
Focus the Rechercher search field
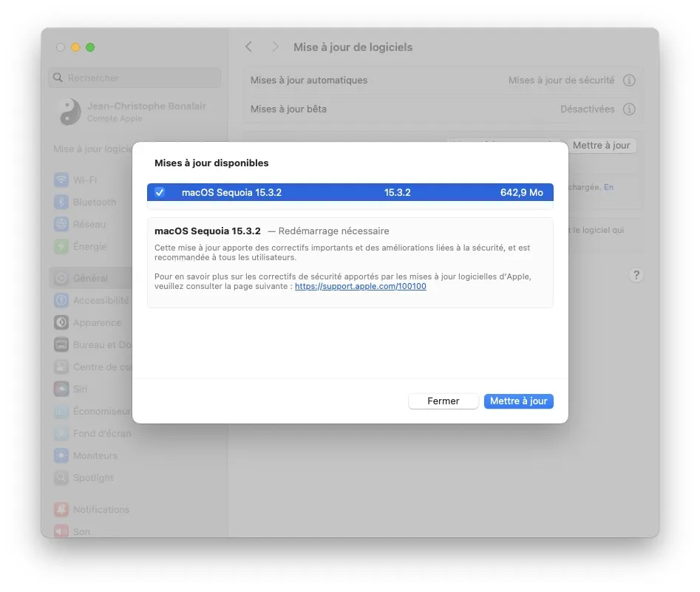pos(135,78)
